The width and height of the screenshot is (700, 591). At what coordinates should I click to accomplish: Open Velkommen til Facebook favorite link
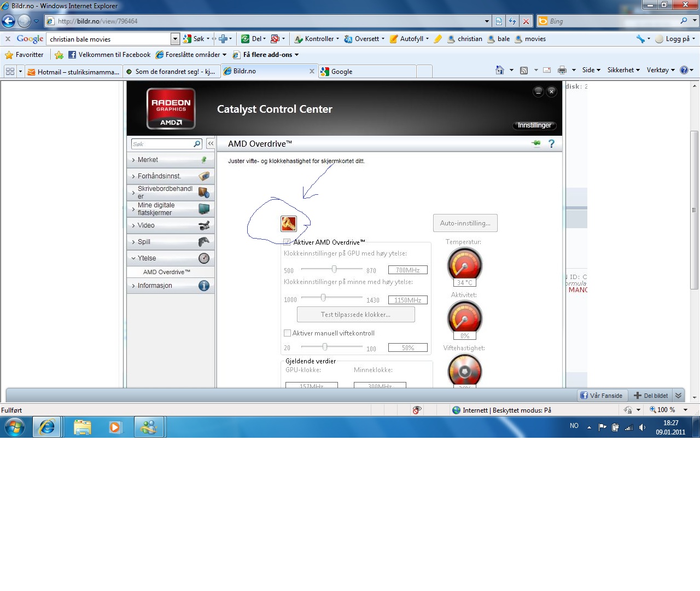109,55
